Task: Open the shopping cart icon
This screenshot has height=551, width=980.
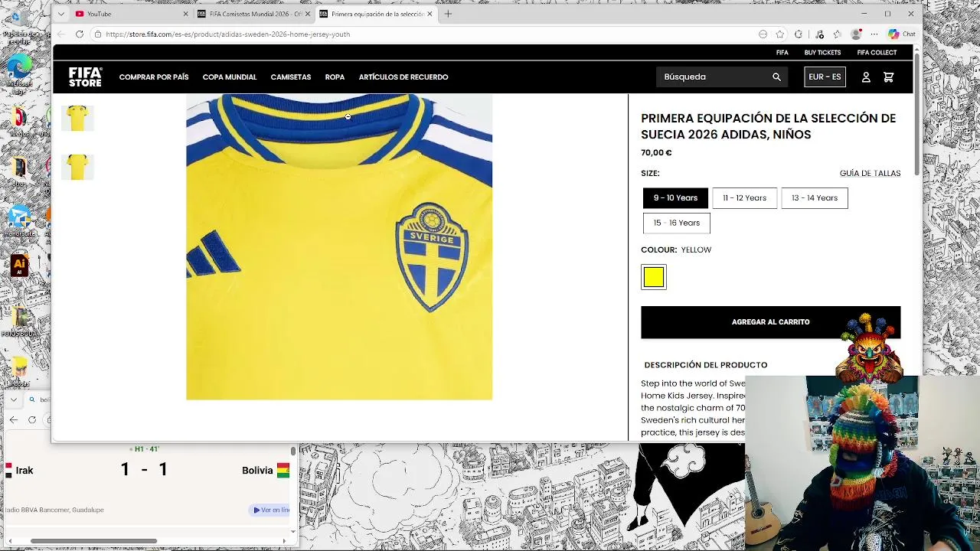Action: click(x=888, y=77)
